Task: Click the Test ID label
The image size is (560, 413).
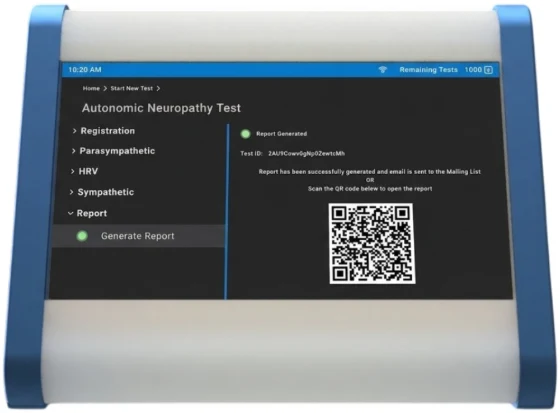Action: coord(251,154)
